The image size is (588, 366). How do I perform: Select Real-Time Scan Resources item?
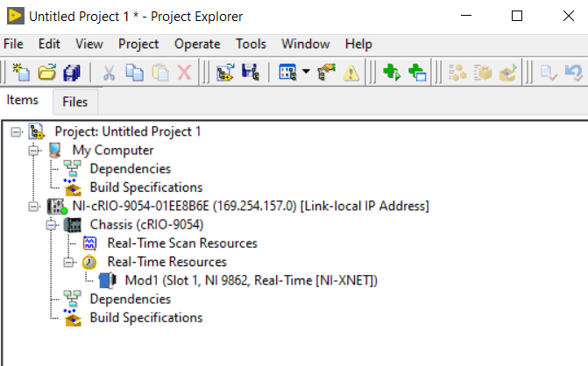[182, 243]
